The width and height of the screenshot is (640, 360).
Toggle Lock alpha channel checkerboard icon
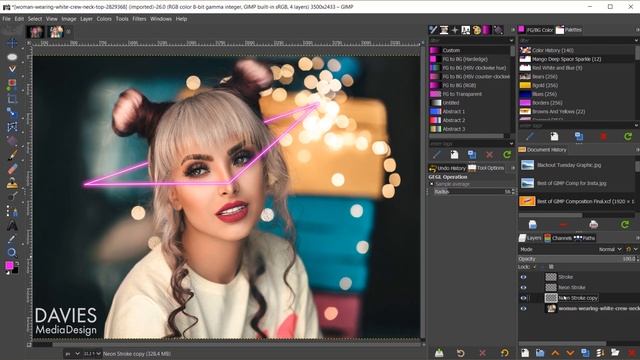pyautogui.click(x=551, y=267)
